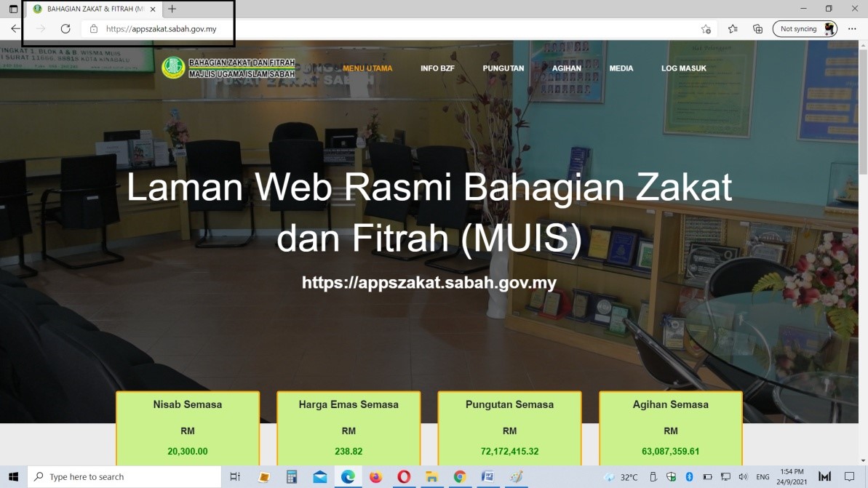The width and height of the screenshot is (868, 488).
Task: Click the browser refresh button
Action: pos(65,29)
